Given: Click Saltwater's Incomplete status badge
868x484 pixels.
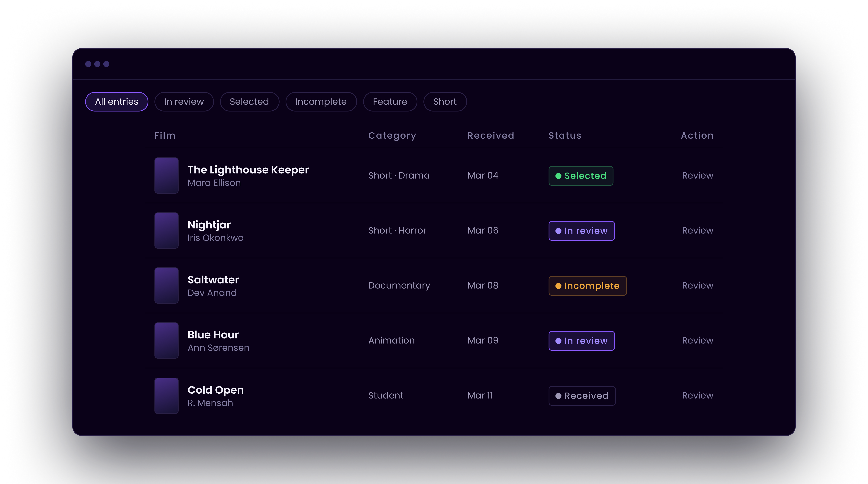Looking at the screenshot, I should coord(587,286).
